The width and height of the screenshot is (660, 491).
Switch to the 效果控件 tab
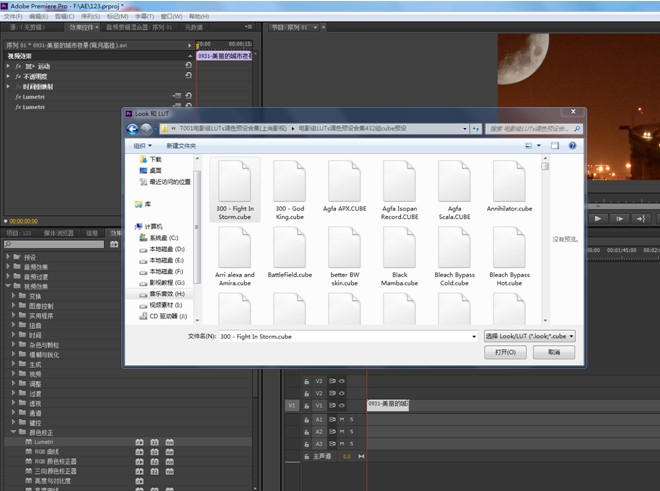coord(81,27)
